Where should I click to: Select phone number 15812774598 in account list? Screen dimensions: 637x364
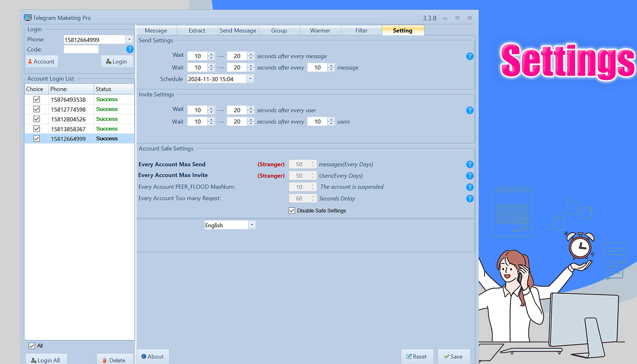click(x=68, y=109)
